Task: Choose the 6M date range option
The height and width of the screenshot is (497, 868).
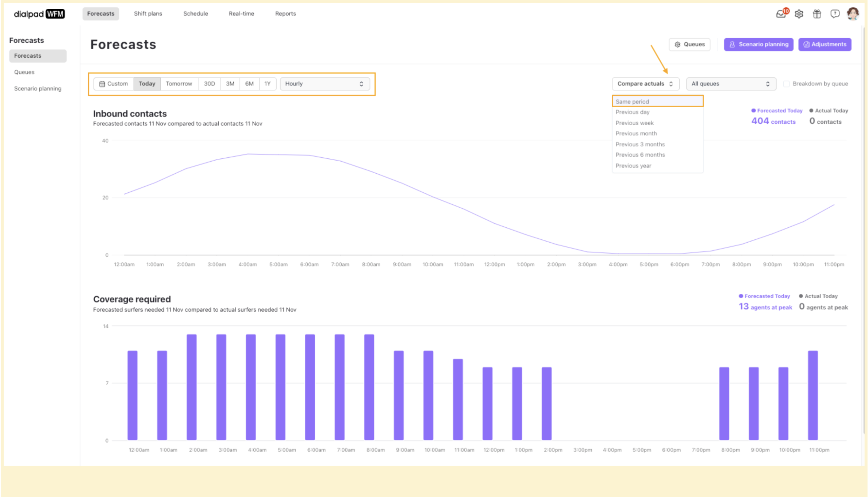Action: click(x=249, y=84)
